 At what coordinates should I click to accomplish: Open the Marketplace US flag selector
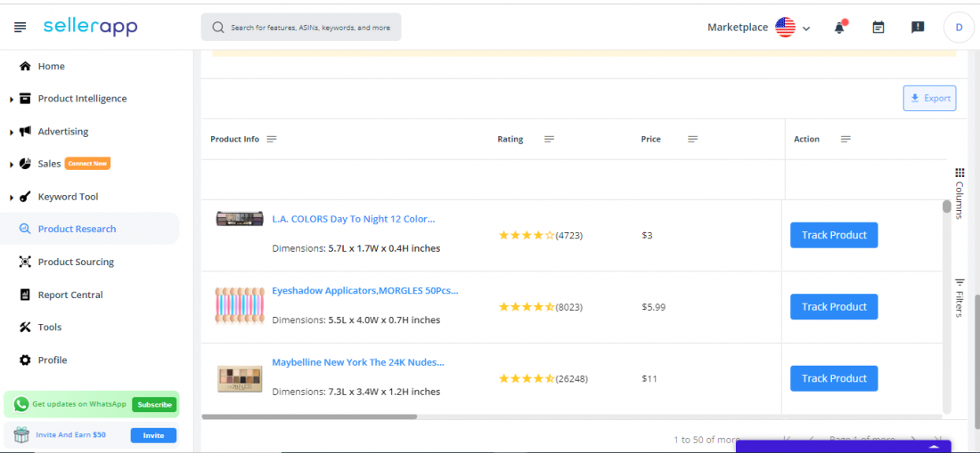tap(785, 27)
